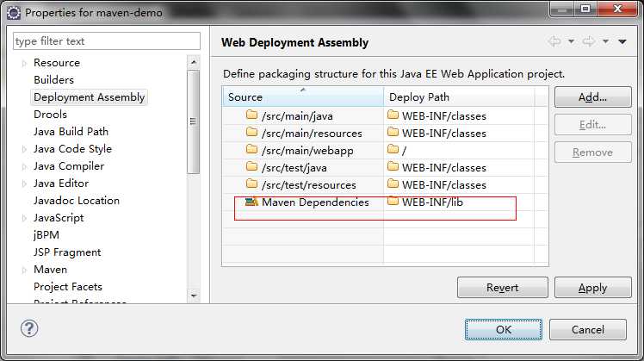Open the back history dropdown arrow
Screen dimensions: 644x361
click(x=571, y=41)
